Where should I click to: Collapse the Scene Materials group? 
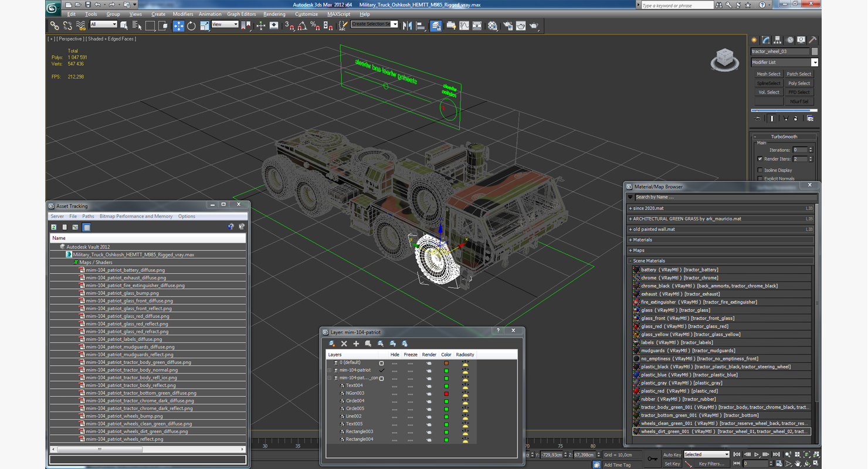coord(630,261)
